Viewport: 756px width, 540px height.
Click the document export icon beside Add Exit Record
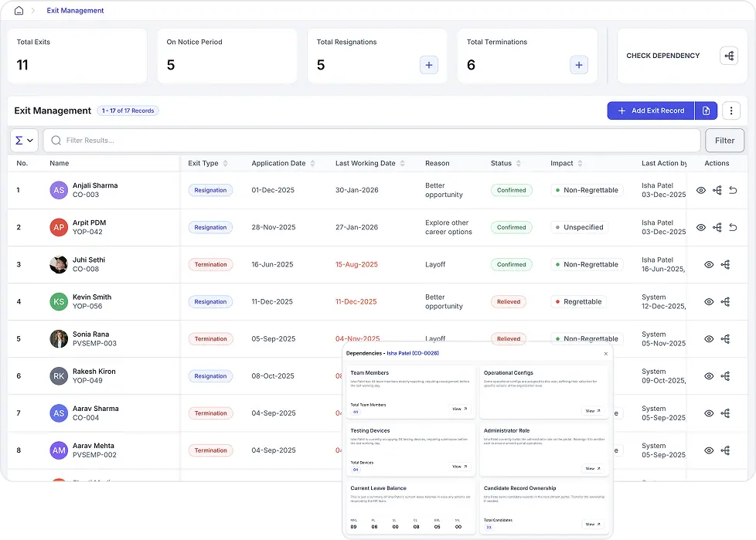(x=706, y=110)
